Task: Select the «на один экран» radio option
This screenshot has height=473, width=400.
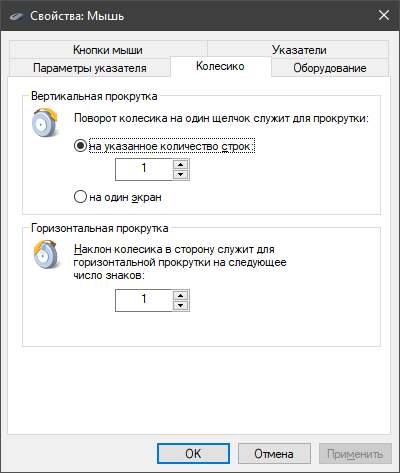Action: 80,197
